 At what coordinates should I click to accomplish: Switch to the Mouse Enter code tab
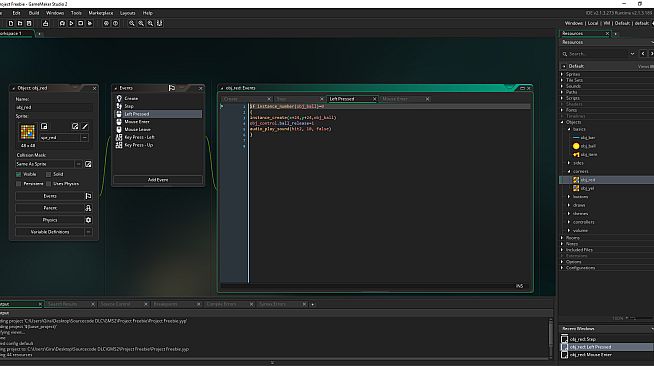405,99
